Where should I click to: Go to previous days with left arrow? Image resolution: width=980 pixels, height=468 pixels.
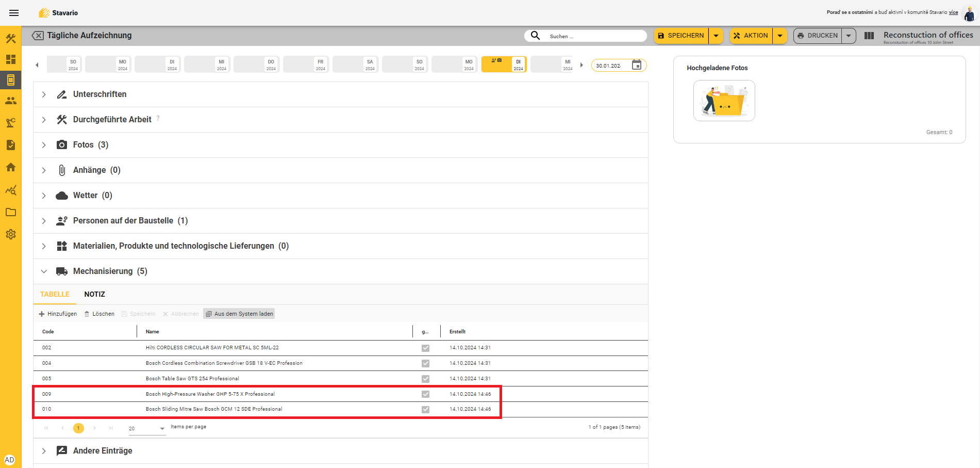pos(37,65)
